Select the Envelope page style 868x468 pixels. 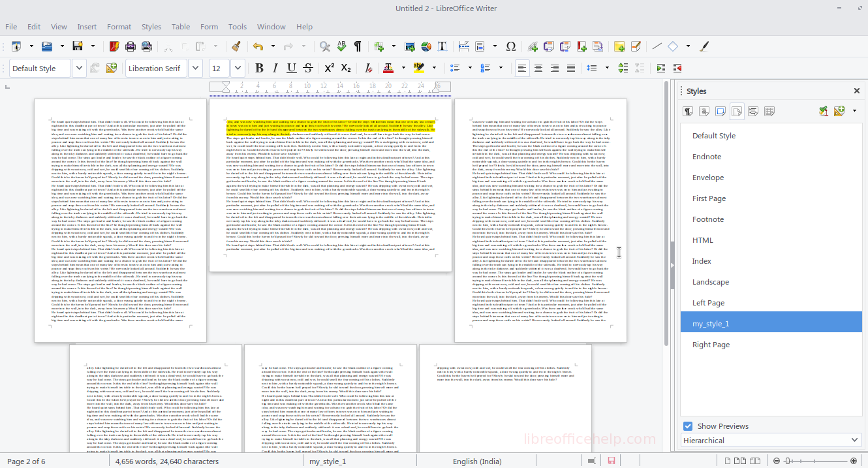771,178
